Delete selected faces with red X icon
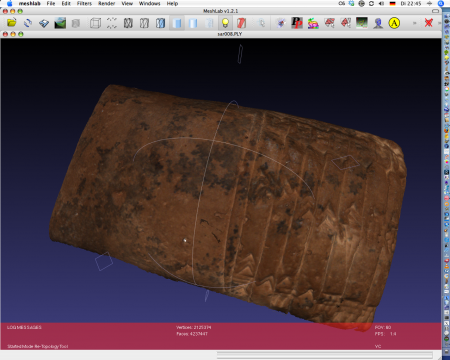 429,23
